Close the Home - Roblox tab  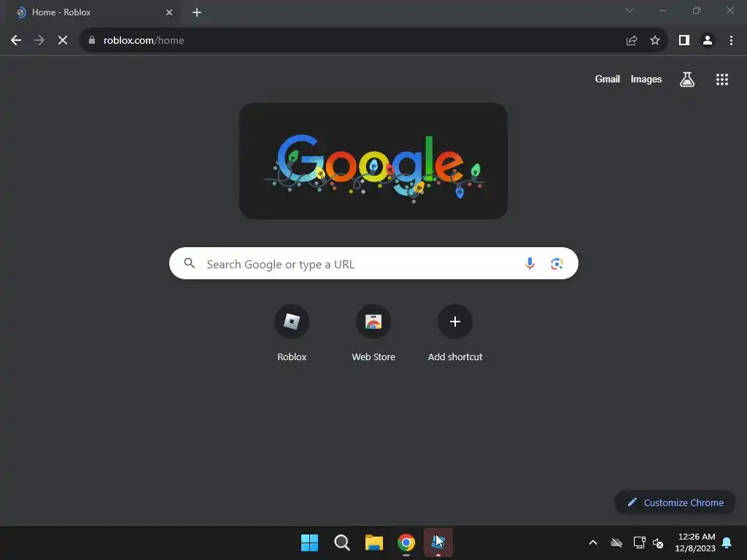[x=169, y=12]
